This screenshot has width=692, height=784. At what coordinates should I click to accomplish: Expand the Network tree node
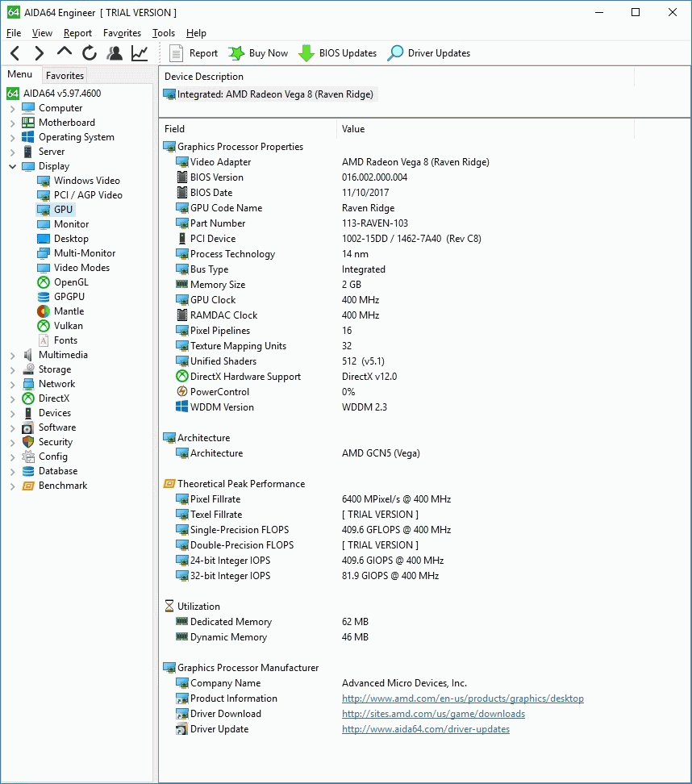tap(12, 385)
